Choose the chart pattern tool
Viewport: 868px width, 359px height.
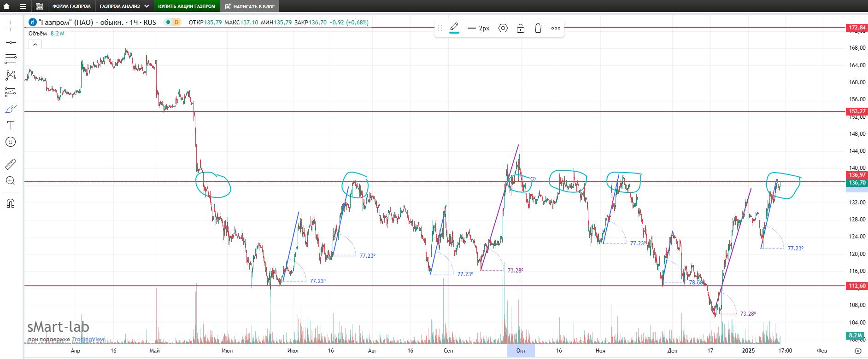click(11, 75)
